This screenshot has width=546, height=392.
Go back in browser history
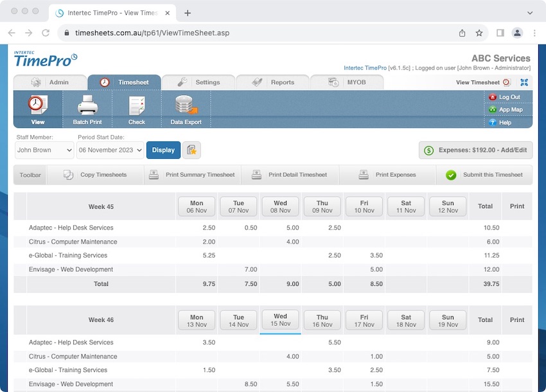click(x=12, y=33)
